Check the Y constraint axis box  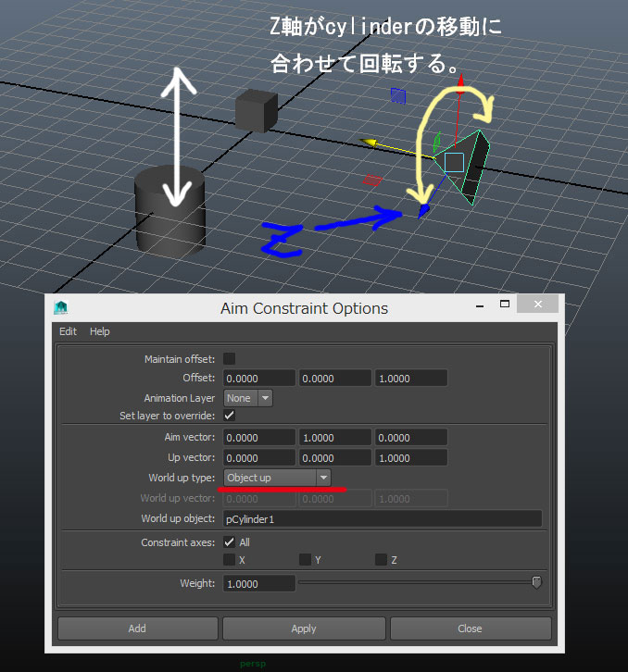point(305,559)
